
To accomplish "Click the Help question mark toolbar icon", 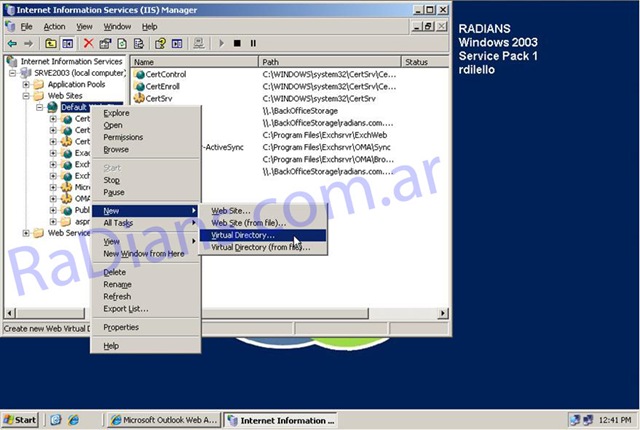I will click(x=158, y=43).
